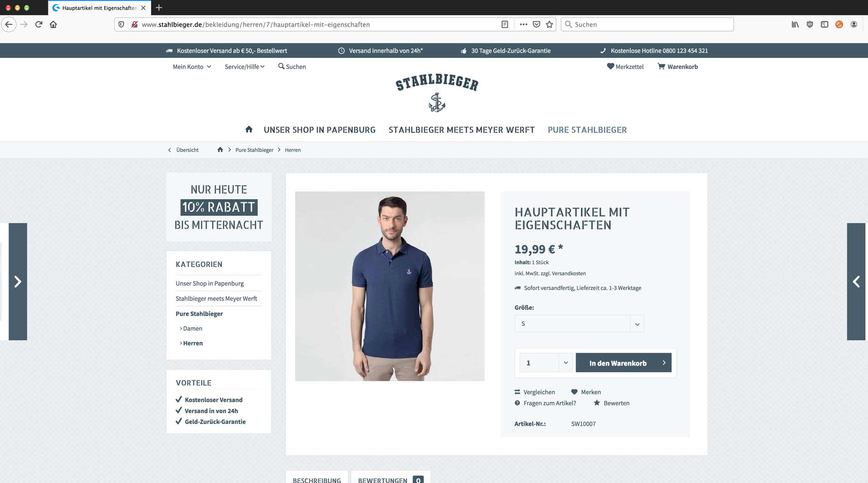Image resolution: width=868 pixels, height=483 pixels.
Task: Open the Größe size dropdown
Action: (x=579, y=323)
